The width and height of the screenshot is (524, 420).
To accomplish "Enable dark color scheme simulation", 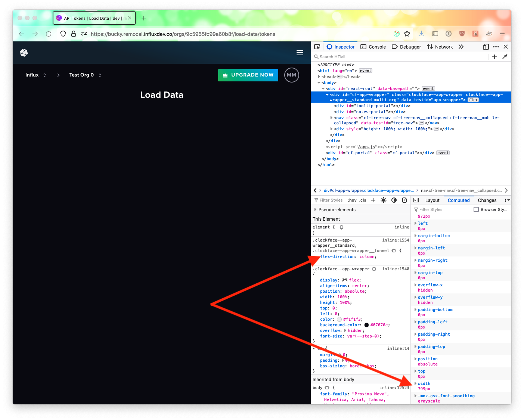I will (394, 200).
